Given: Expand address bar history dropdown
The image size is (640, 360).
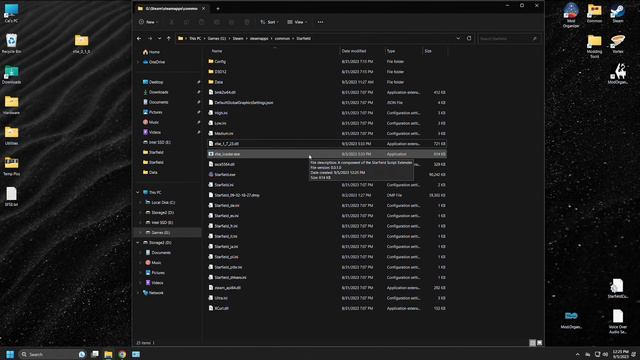Looking at the screenshot, I should point(458,38).
